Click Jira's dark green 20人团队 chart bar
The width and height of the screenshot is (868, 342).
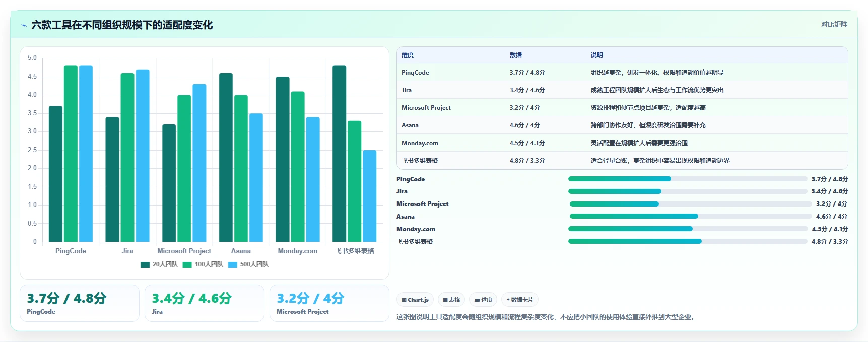click(x=112, y=179)
